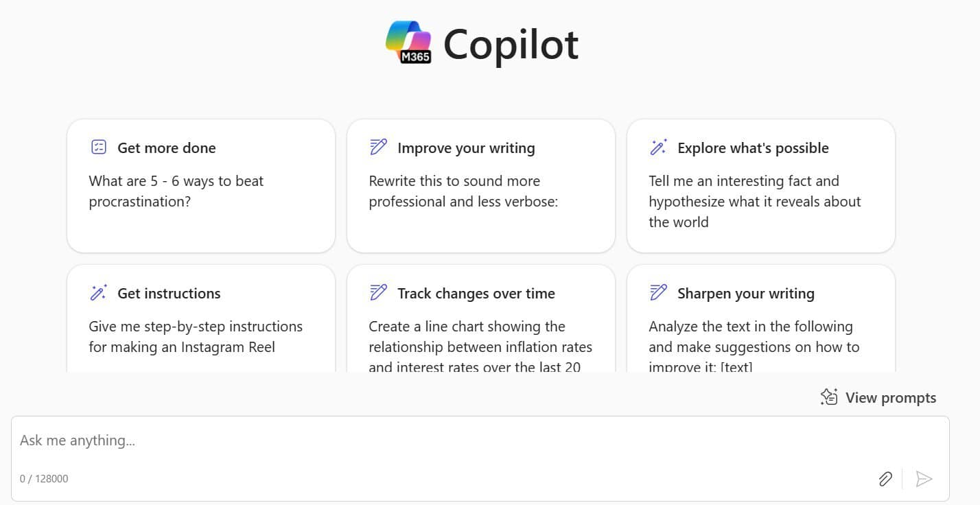Click the pencil icon on Improve your writing
The width and height of the screenshot is (980, 505).
(378, 146)
